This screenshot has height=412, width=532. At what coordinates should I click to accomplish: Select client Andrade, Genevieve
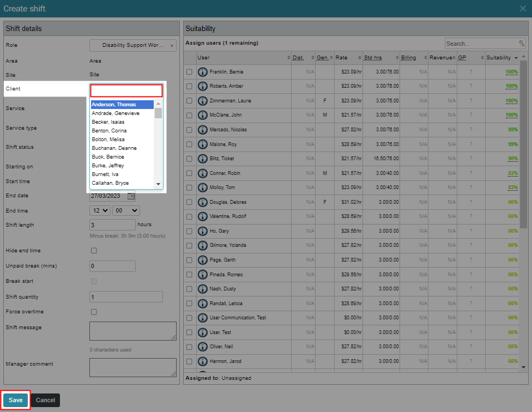point(122,113)
